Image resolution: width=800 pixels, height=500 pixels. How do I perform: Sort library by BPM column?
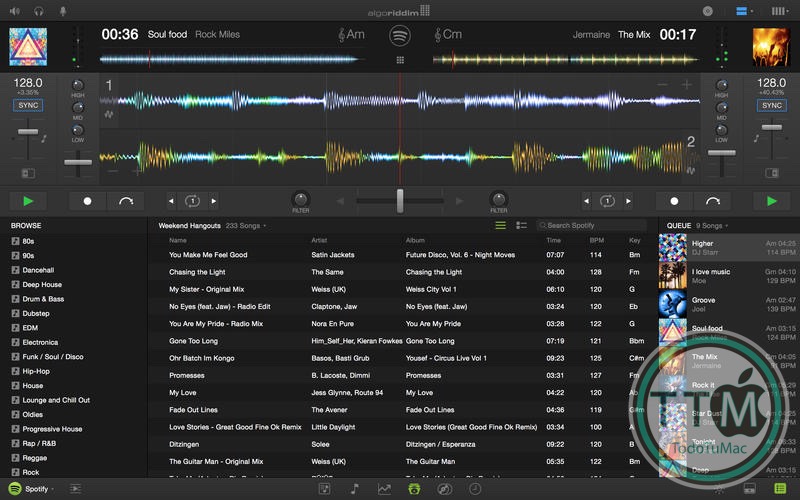coord(596,240)
